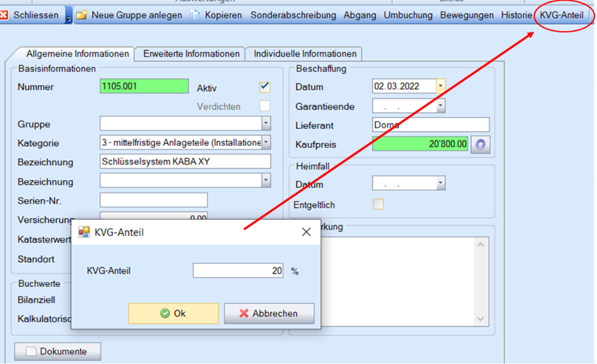Open the Heimfall Datum dropdown
The height and width of the screenshot is (364, 597).
(x=440, y=183)
